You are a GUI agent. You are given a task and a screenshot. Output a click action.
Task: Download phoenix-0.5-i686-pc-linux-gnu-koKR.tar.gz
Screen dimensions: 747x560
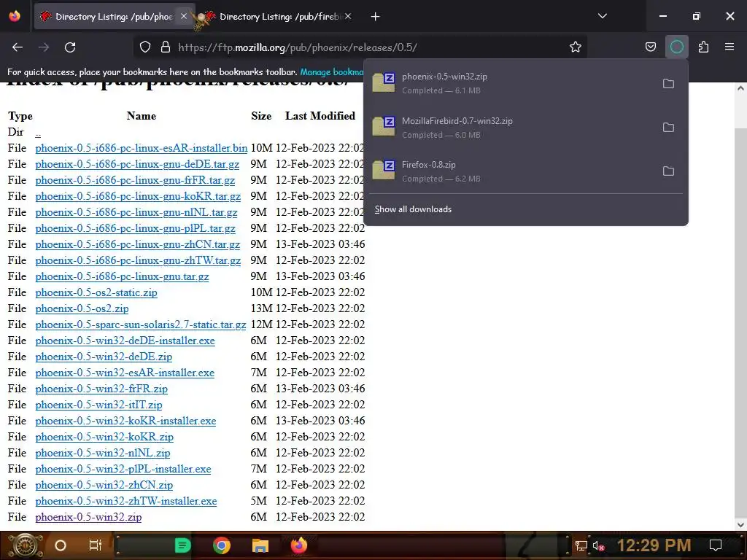pos(138,196)
